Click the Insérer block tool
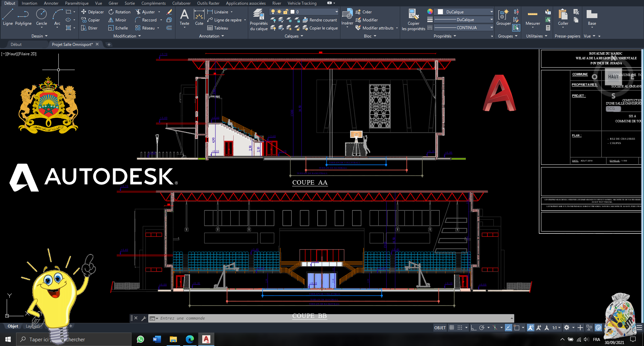The image size is (644, 346). 347,17
